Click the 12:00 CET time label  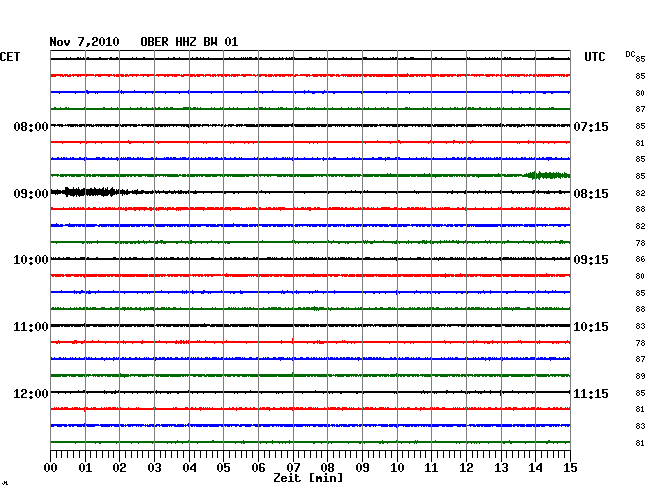(x=31, y=393)
